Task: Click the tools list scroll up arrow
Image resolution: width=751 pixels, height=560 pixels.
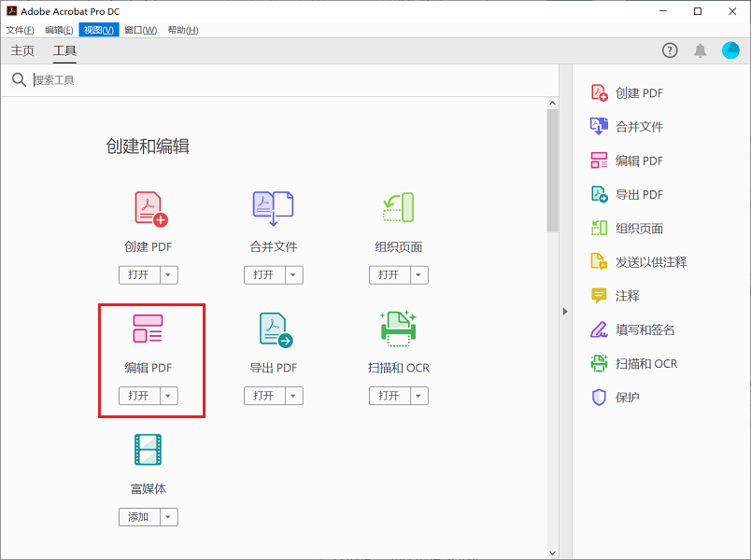Action: 552,103
